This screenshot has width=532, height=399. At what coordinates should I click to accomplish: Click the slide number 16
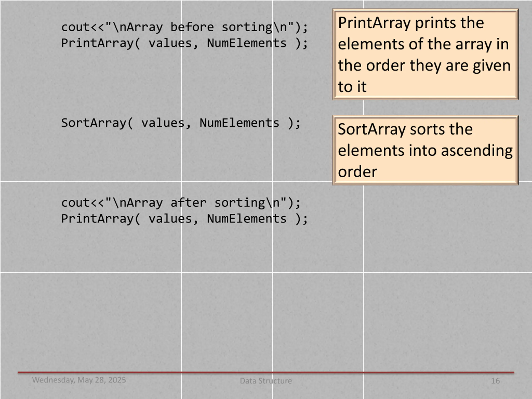point(495,381)
